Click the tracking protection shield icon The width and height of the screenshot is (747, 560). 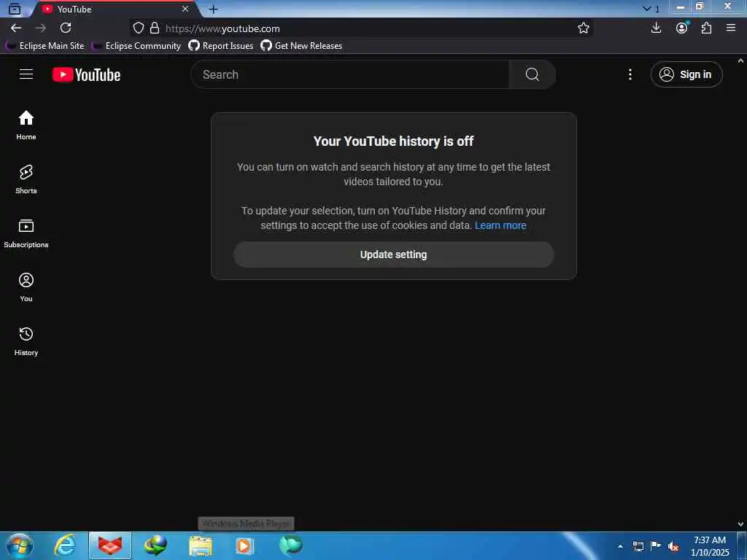coord(138,28)
